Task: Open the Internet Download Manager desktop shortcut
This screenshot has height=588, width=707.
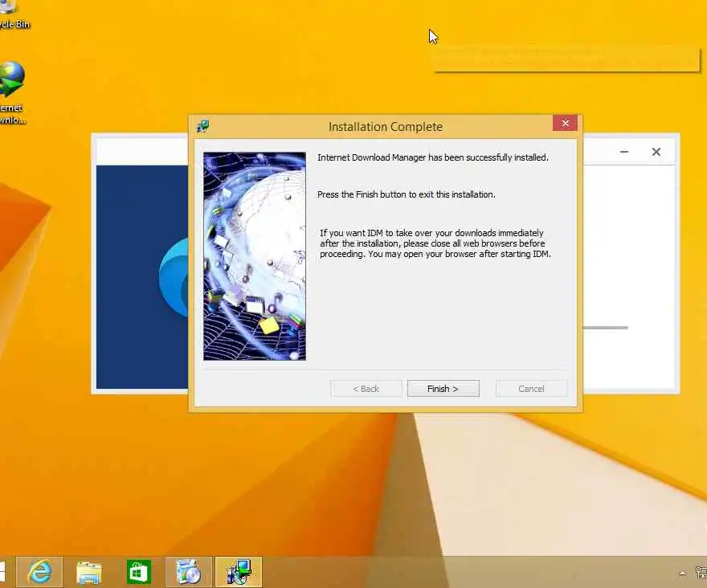Action: coord(12,93)
